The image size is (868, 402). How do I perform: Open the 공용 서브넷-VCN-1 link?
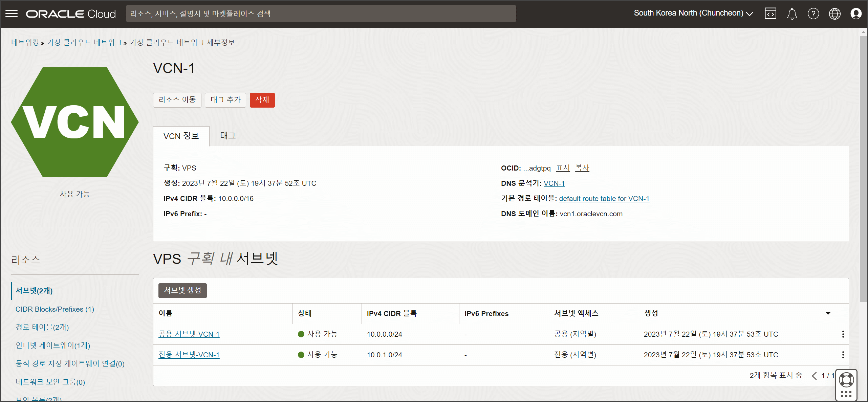(x=189, y=334)
